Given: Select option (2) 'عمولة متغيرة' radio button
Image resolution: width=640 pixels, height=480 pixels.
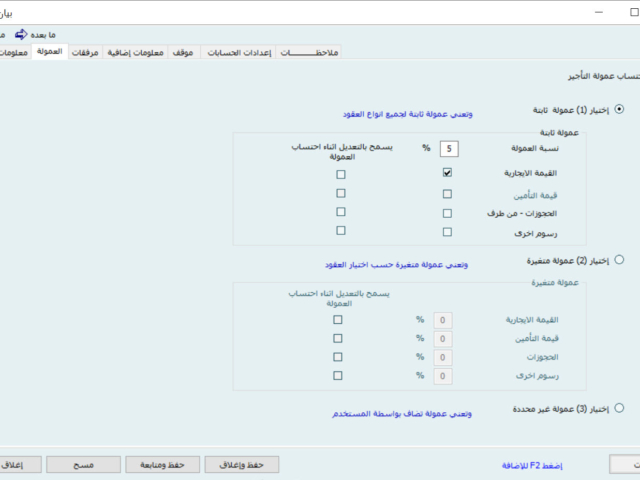Looking at the screenshot, I should click(x=619, y=260).
